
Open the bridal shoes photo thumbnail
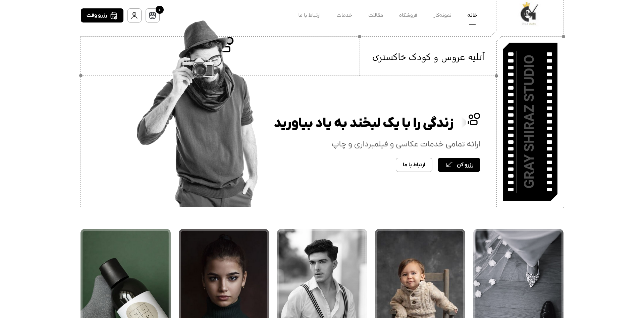[518, 274]
